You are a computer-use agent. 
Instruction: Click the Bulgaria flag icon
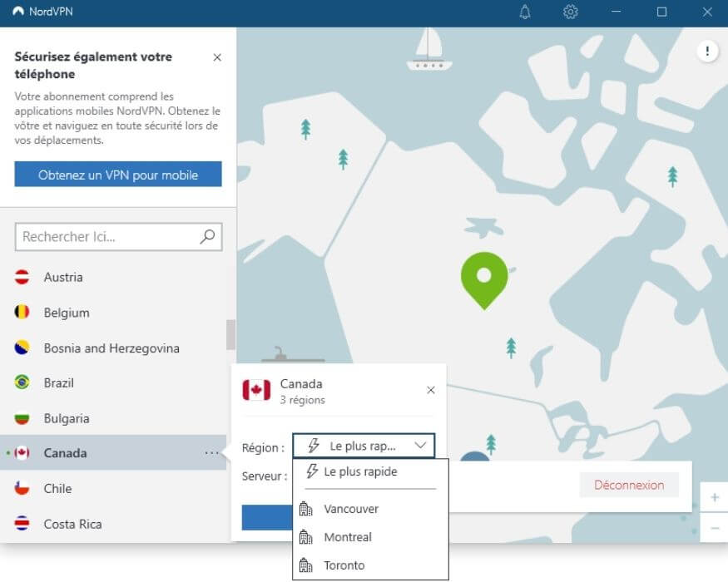point(22,418)
